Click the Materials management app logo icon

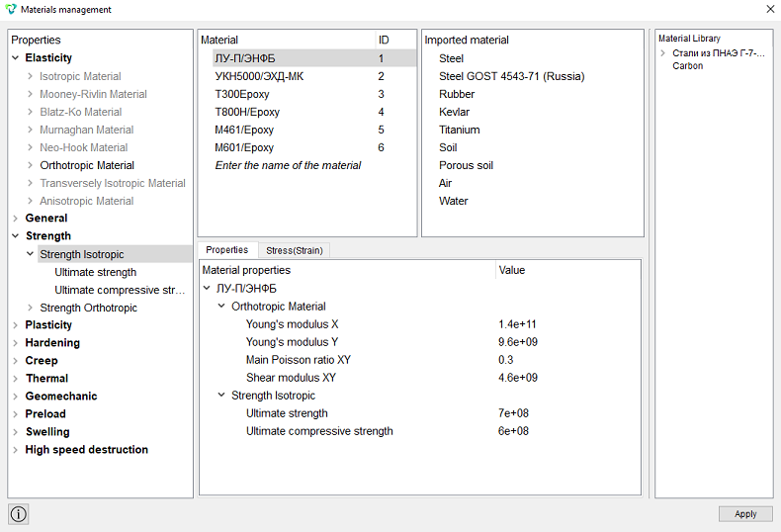click(x=11, y=9)
